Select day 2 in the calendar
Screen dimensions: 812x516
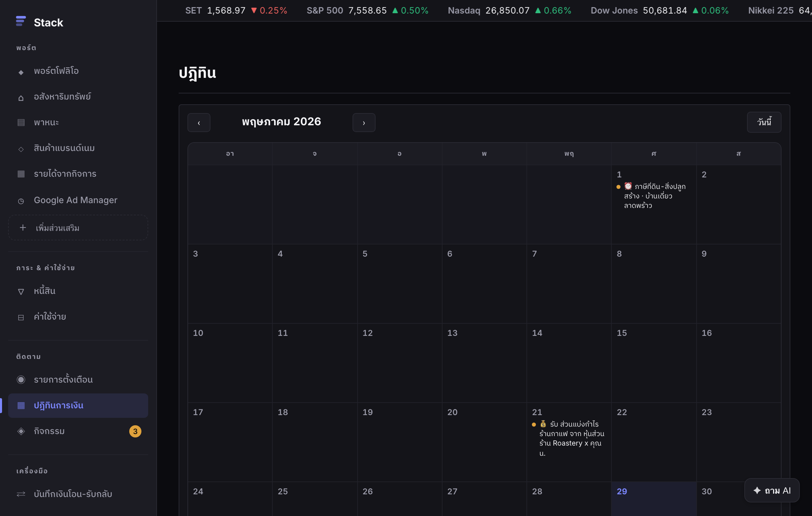pyautogui.click(x=739, y=205)
